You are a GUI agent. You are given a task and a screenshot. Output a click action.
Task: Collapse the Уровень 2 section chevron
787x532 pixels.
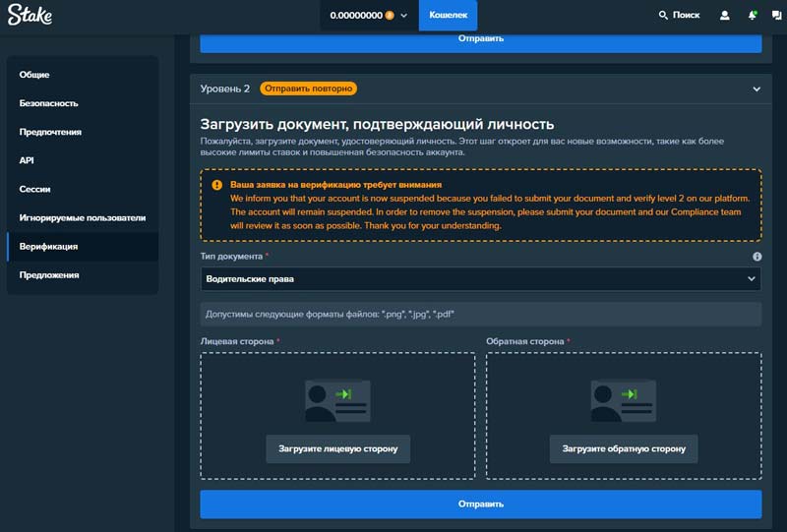coord(757,89)
